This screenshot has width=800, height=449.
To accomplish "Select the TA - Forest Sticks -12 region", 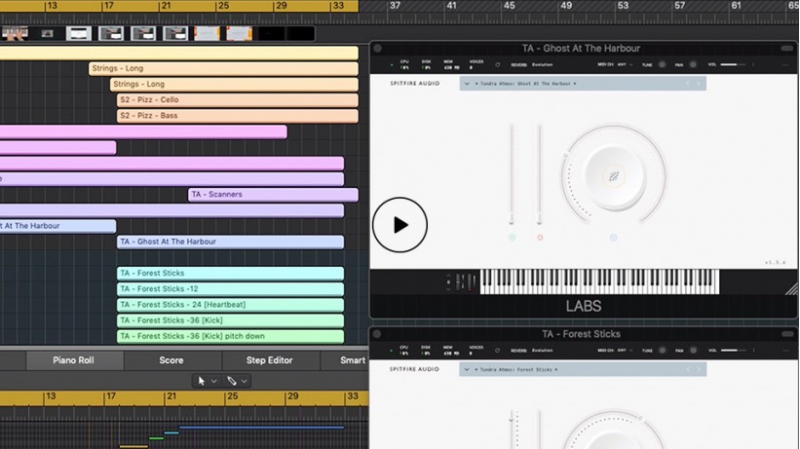I will point(230,289).
